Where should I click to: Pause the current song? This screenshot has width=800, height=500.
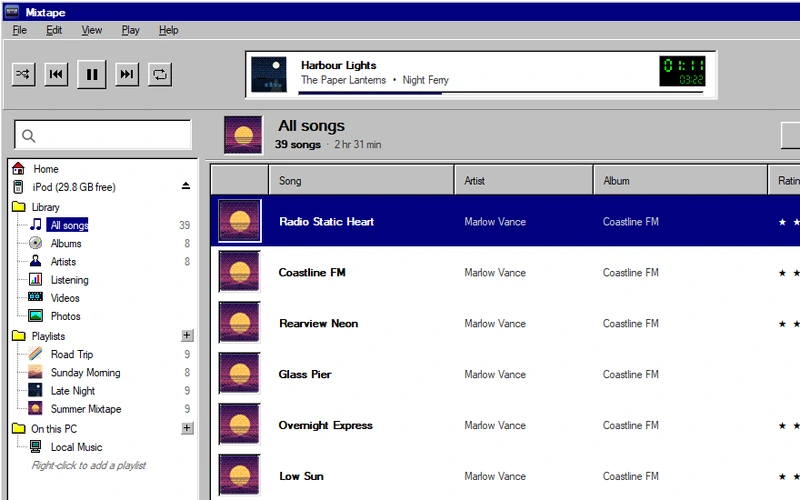92,74
